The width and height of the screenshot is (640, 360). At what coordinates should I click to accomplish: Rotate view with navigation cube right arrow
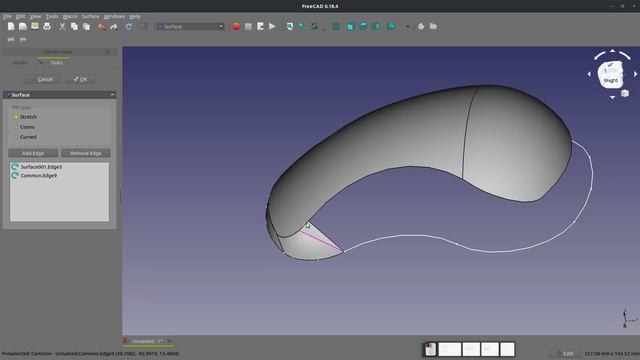pos(636,74)
